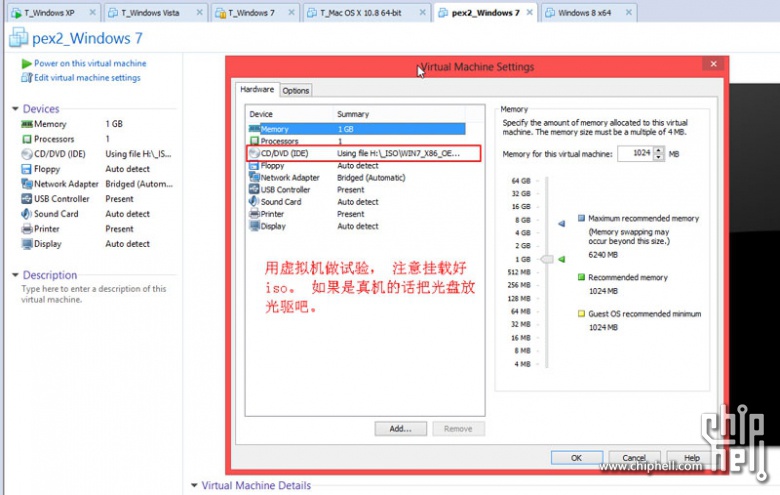Click the Printer icon in Devices sidebar
780x495 pixels.
pyautogui.click(x=26, y=229)
